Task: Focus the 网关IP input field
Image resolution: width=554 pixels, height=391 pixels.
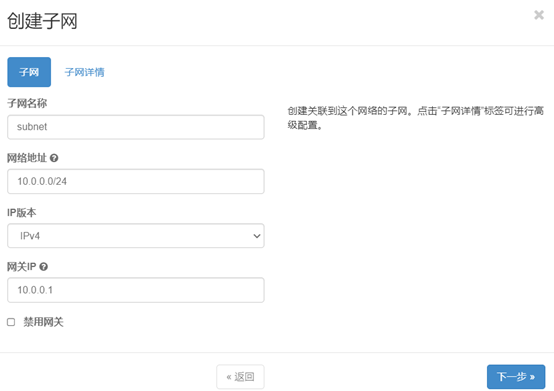Action: pyautogui.click(x=136, y=290)
